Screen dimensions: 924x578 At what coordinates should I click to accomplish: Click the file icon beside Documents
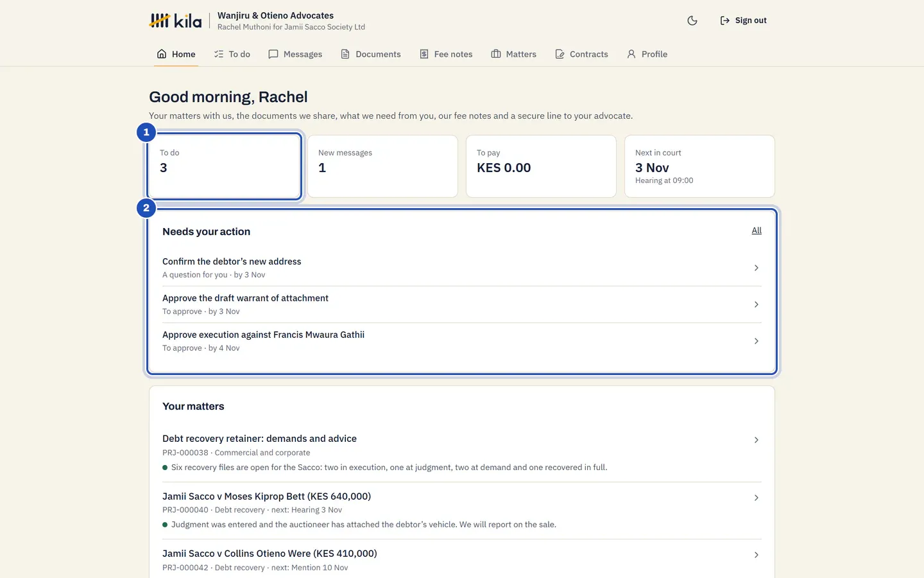345,54
